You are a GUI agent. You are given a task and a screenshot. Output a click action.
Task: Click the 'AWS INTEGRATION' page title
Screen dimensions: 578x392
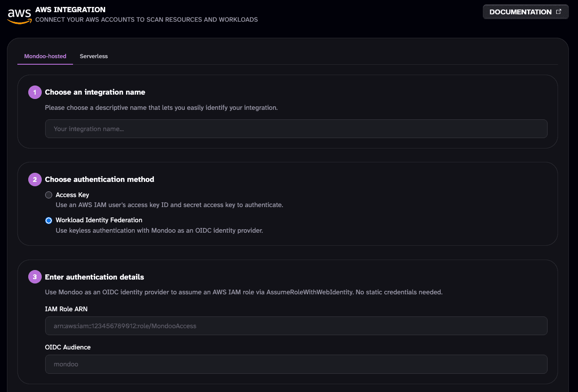pyautogui.click(x=70, y=10)
